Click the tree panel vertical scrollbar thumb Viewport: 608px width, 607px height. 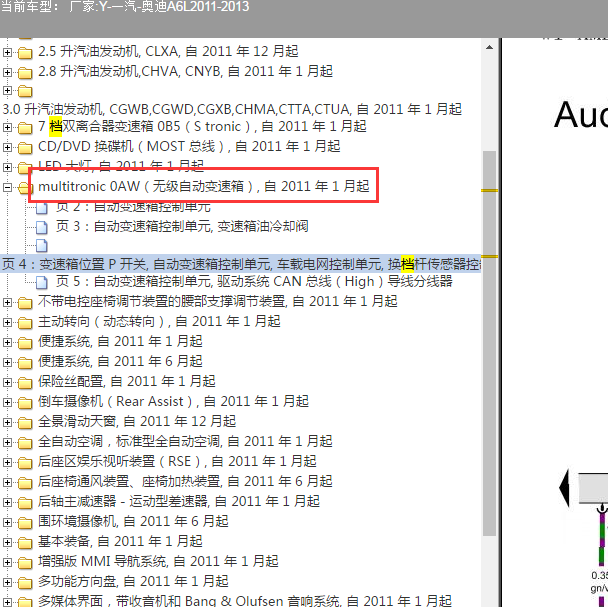coord(489,344)
